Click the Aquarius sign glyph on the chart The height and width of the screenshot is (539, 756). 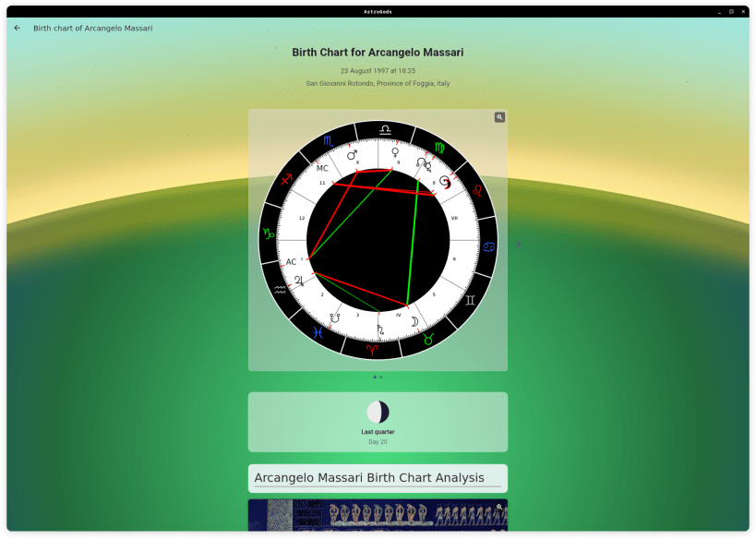pos(280,290)
